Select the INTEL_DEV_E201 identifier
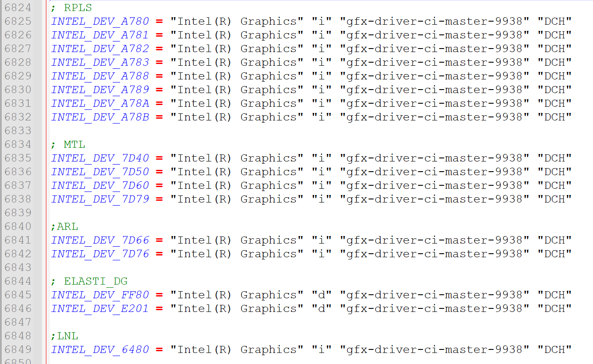593x364 pixels. point(100,308)
